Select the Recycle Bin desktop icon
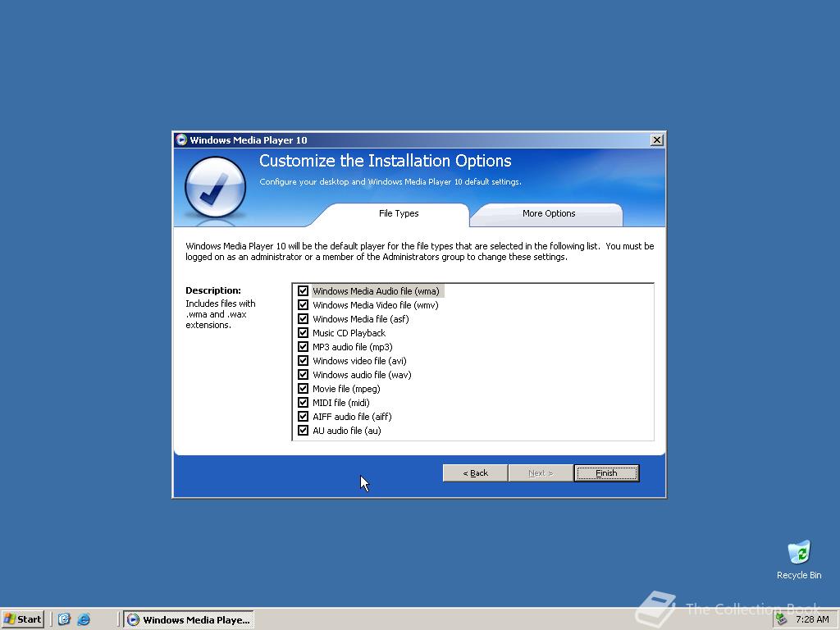The image size is (840, 630). pos(799,559)
